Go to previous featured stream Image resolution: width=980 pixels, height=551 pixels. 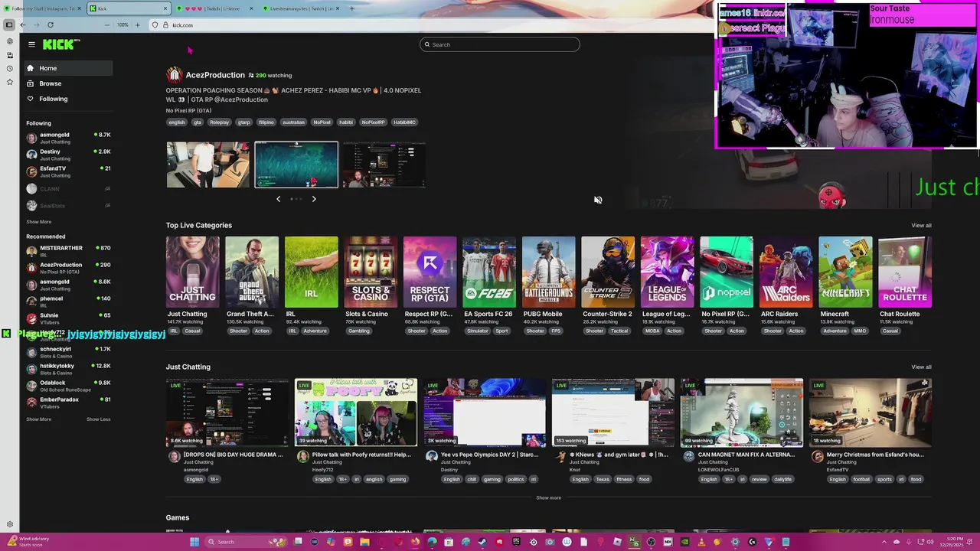click(x=279, y=199)
